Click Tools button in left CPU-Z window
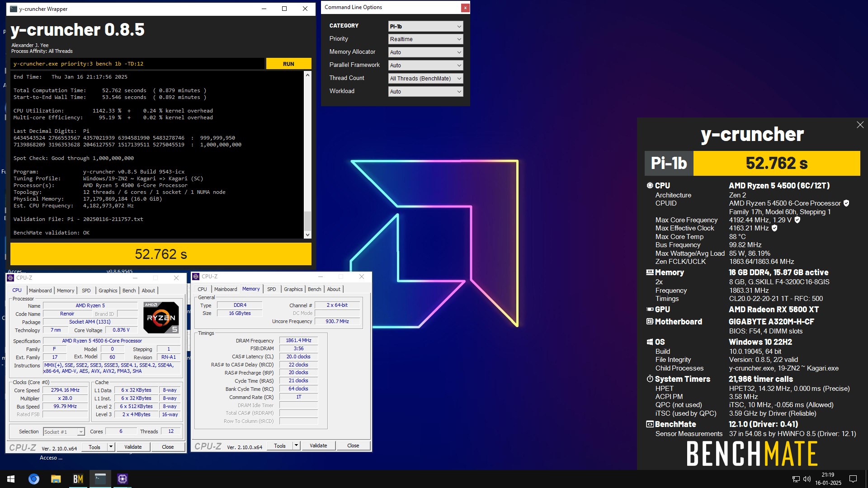 coord(94,447)
